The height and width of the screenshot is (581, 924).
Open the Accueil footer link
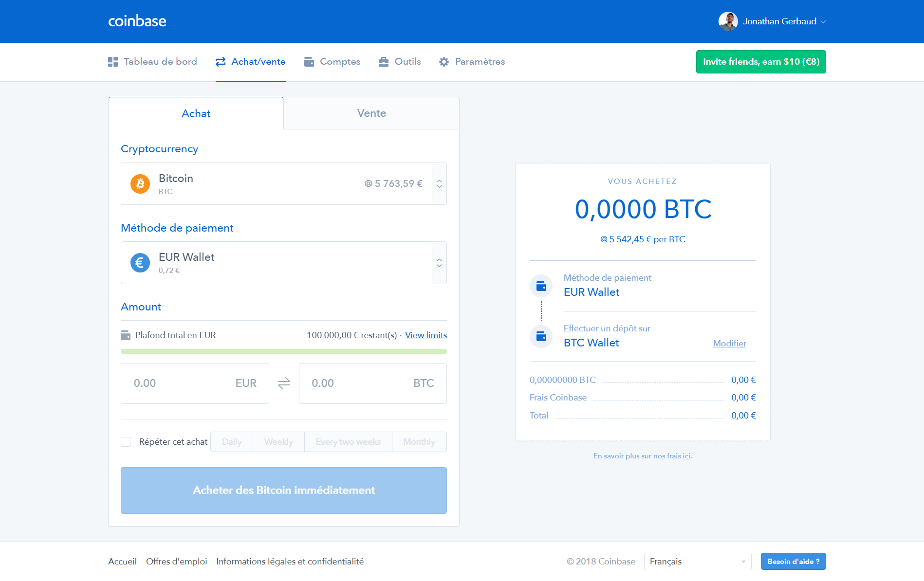(122, 562)
